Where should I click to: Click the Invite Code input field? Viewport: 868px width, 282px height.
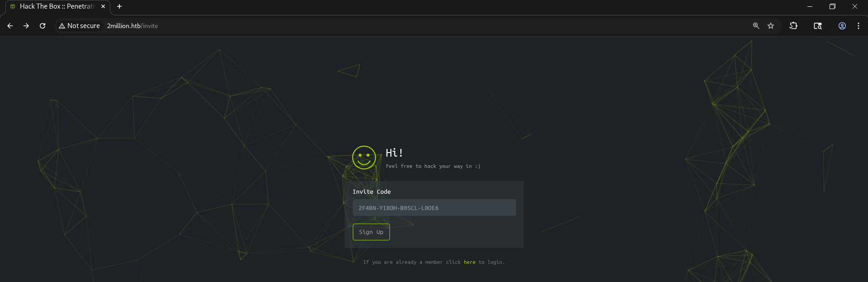[x=434, y=208]
